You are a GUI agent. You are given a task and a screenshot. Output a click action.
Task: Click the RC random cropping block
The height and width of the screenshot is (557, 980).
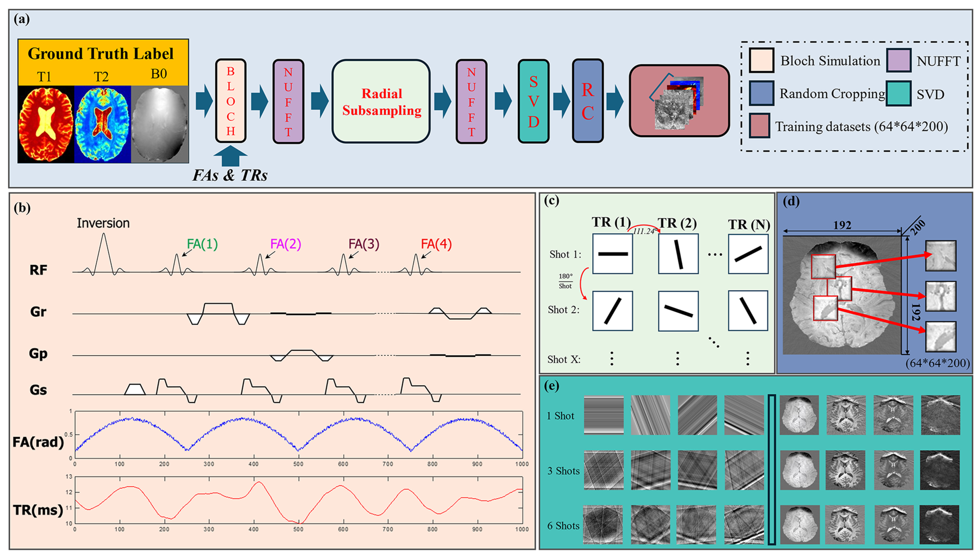coord(587,101)
